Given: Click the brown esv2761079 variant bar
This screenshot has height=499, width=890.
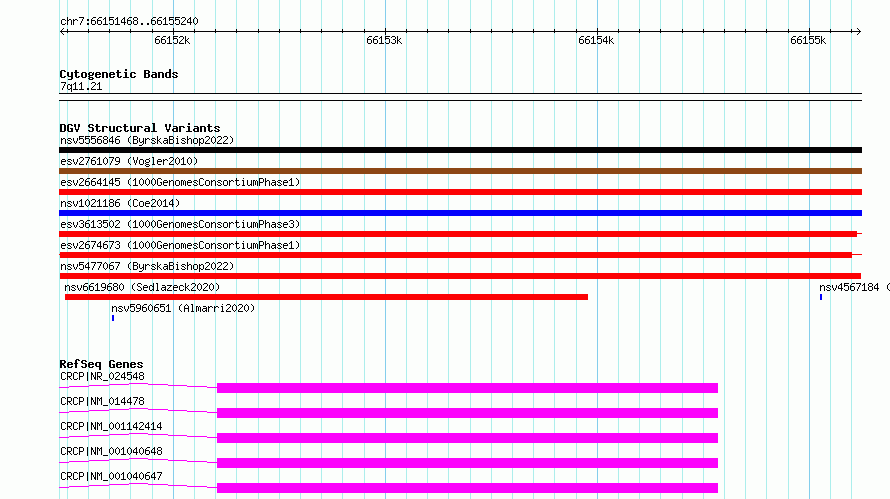Looking at the screenshot, I should coord(460,171).
